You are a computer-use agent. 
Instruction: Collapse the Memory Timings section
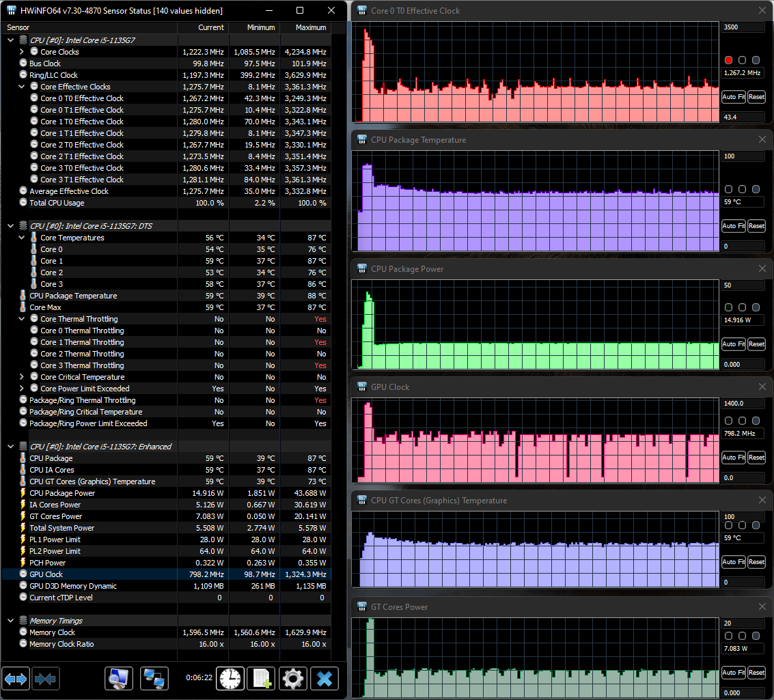click(11, 621)
